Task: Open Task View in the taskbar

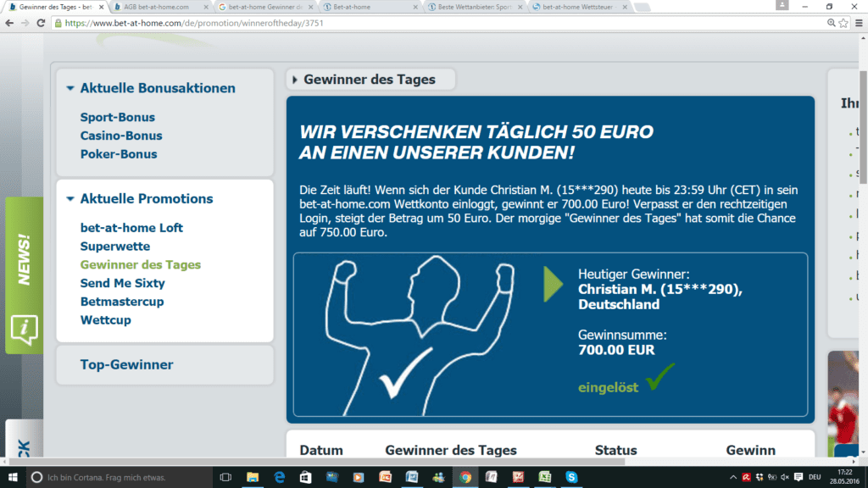Action: pos(225,477)
